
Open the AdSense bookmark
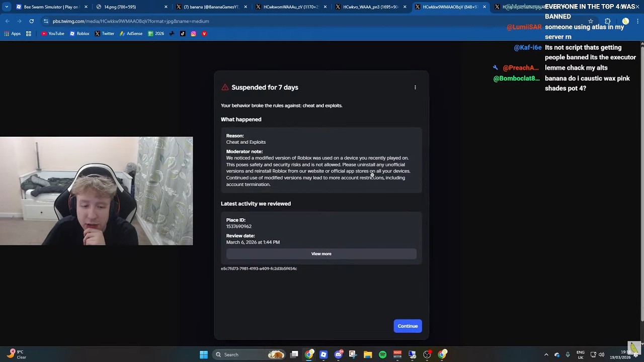pyautogui.click(x=131, y=34)
